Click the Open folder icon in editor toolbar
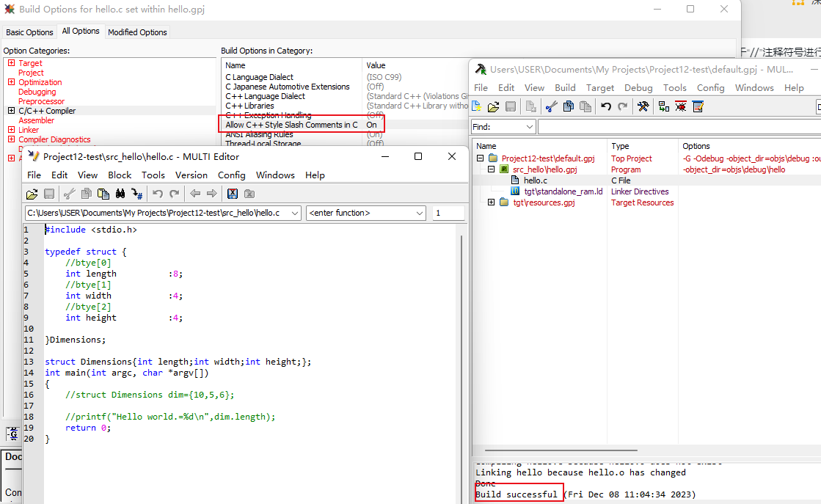This screenshot has width=821, height=504. (x=32, y=194)
